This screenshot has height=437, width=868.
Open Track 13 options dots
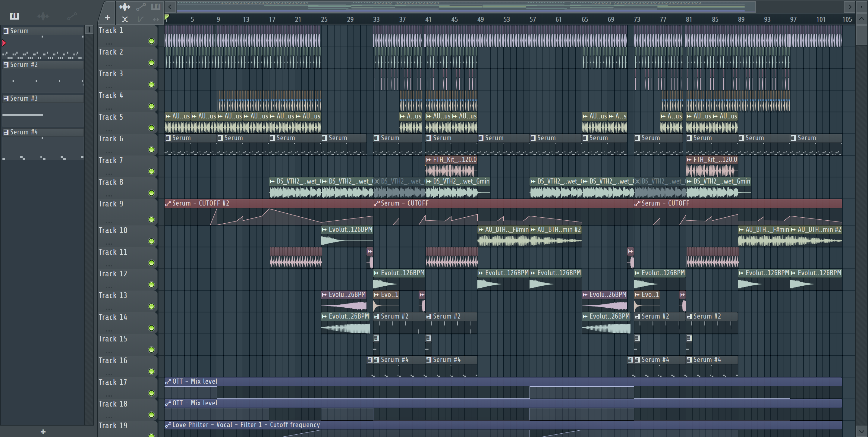109,309
